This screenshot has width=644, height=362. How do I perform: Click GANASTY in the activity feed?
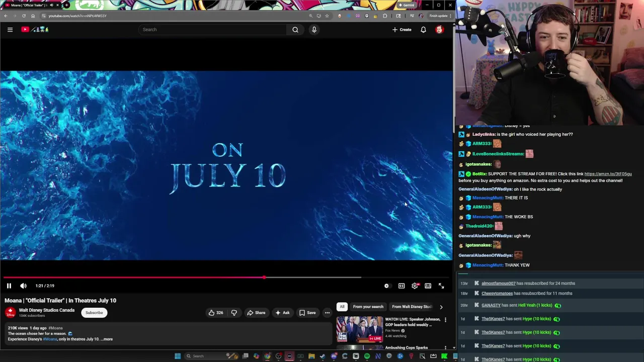(x=491, y=305)
